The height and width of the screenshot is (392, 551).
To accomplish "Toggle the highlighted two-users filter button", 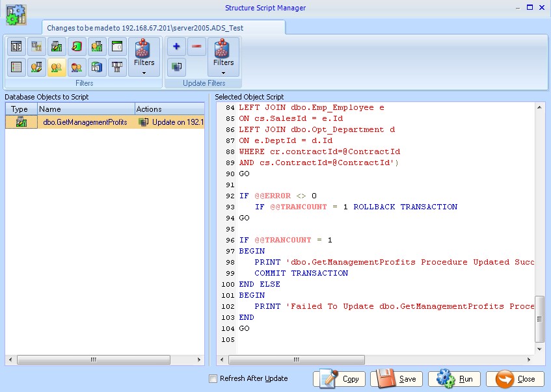I will click(x=57, y=66).
